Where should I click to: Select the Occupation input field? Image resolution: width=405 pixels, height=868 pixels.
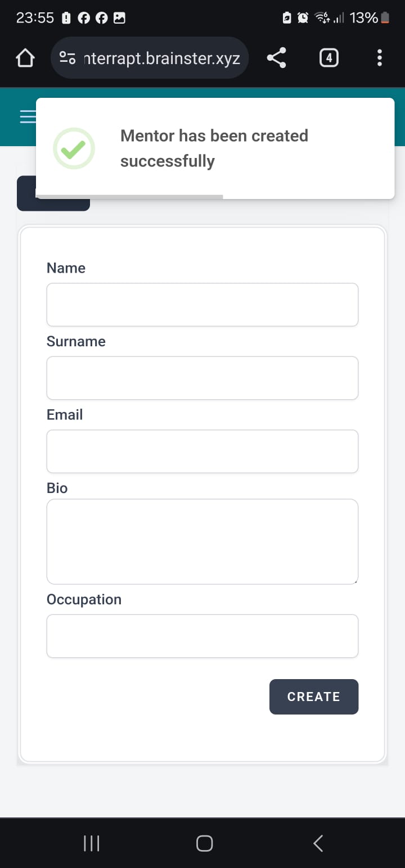202,636
